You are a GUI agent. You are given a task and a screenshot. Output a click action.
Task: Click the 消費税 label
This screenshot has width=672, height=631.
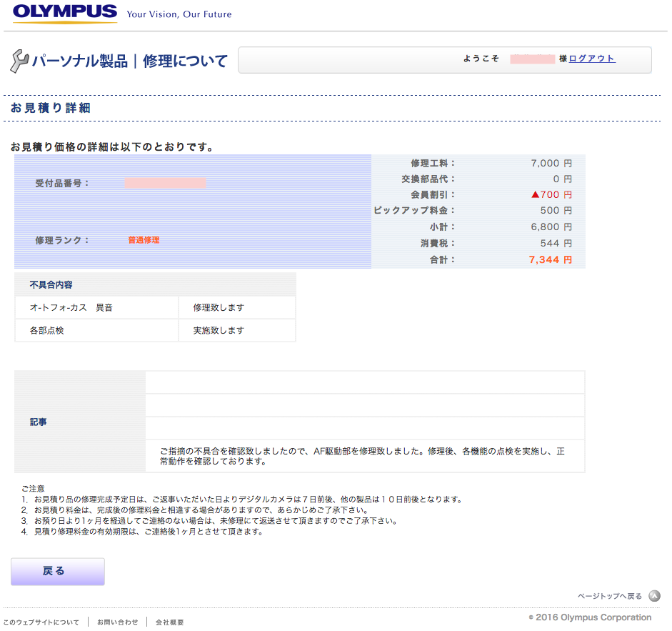coord(438,243)
